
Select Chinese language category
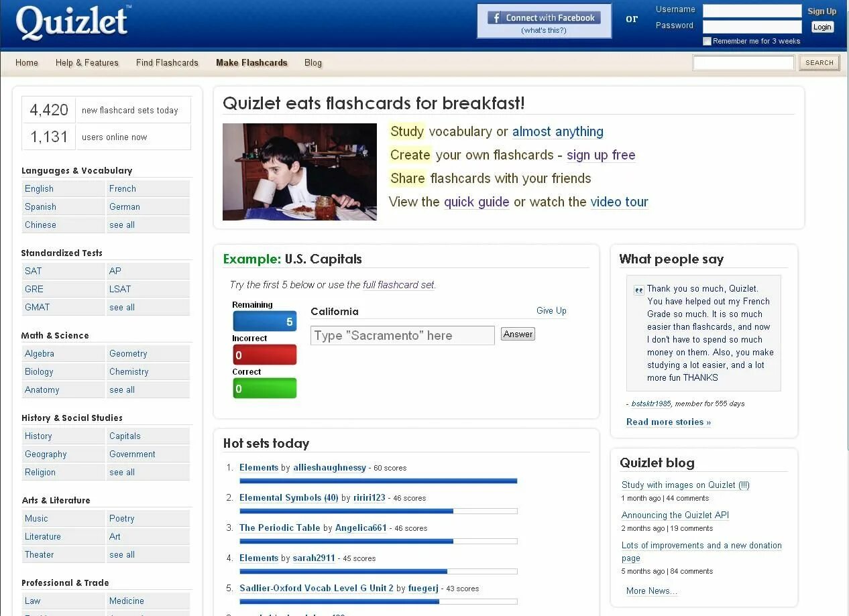[40, 225]
